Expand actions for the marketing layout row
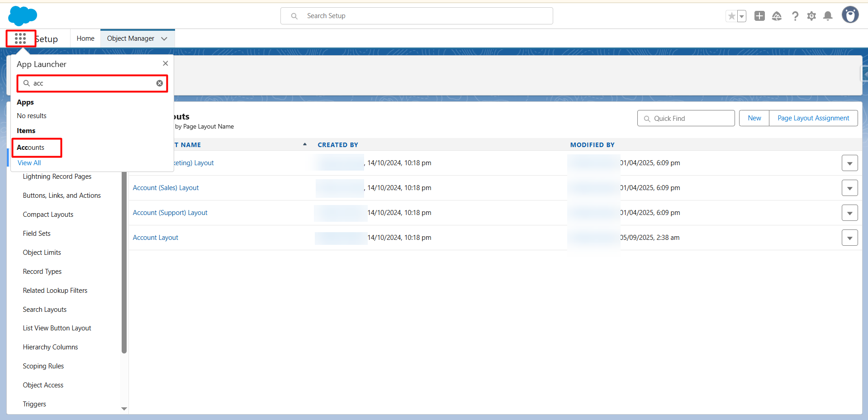 [x=849, y=163]
